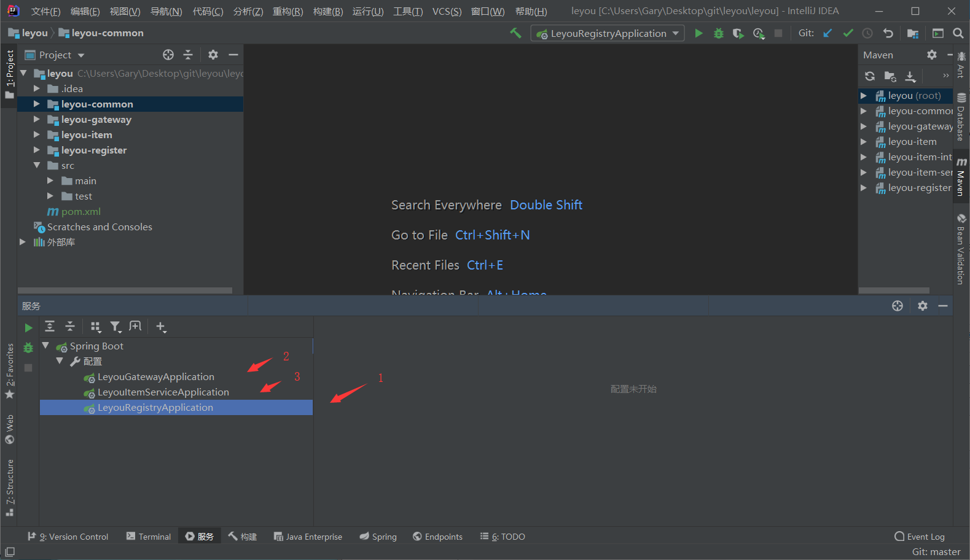Screen dimensions: 970x560
Task: Hide the Project panel
Action: click(233, 55)
